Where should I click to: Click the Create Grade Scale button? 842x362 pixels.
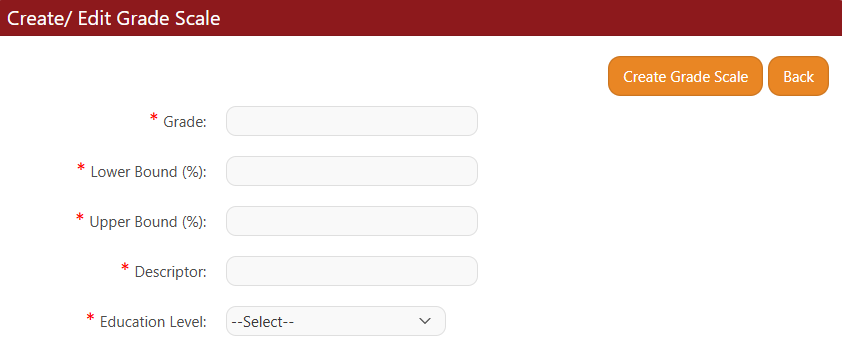[x=685, y=76]
